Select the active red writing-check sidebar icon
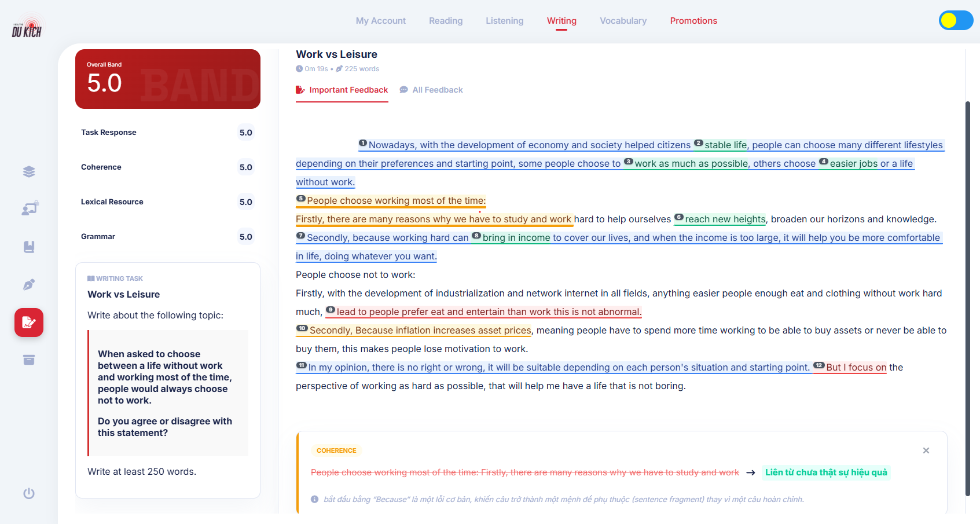The image size is (980, 524). (29, 323)
